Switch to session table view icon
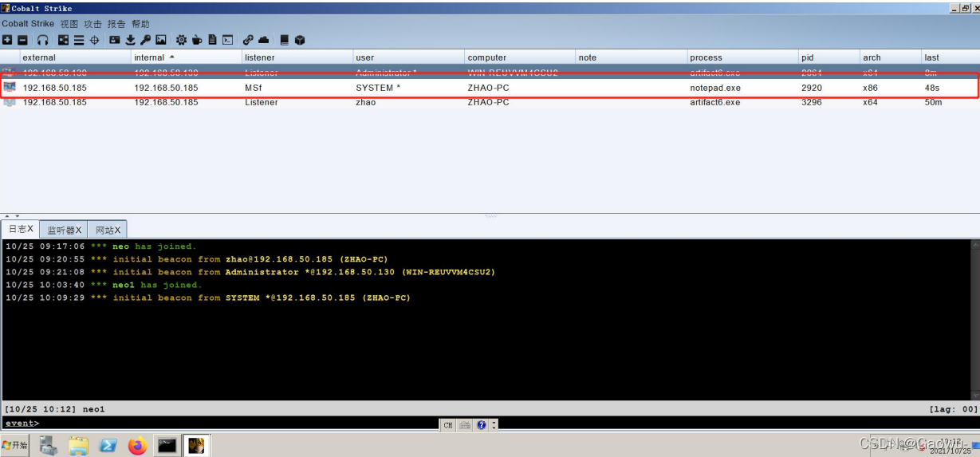 79,40
